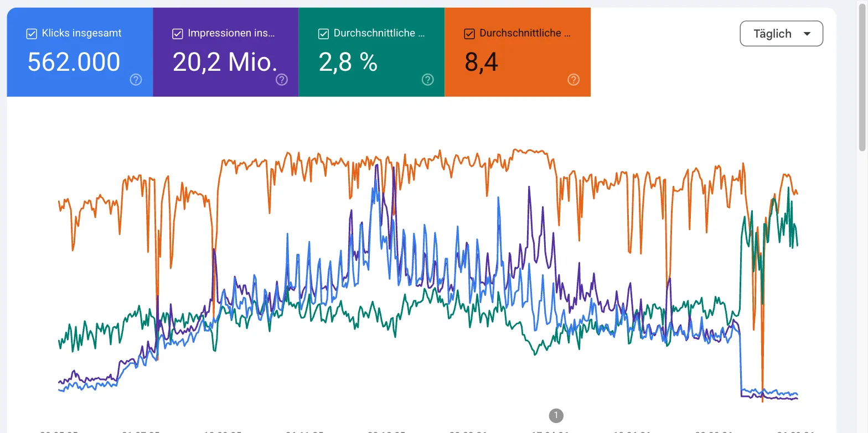868x433 pixels.
Task: Click the 562.000 clicks value
Action: 74,62
